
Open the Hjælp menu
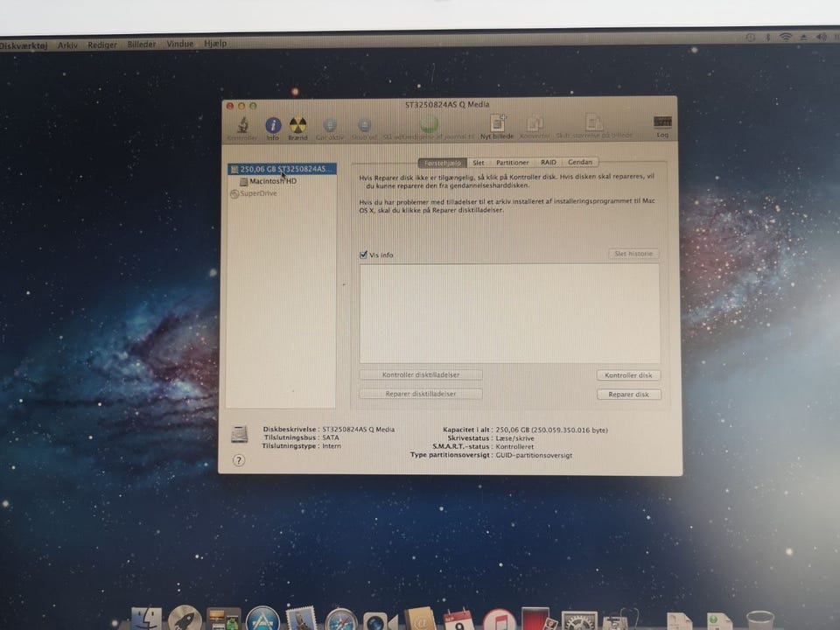(x=215, y=44)
